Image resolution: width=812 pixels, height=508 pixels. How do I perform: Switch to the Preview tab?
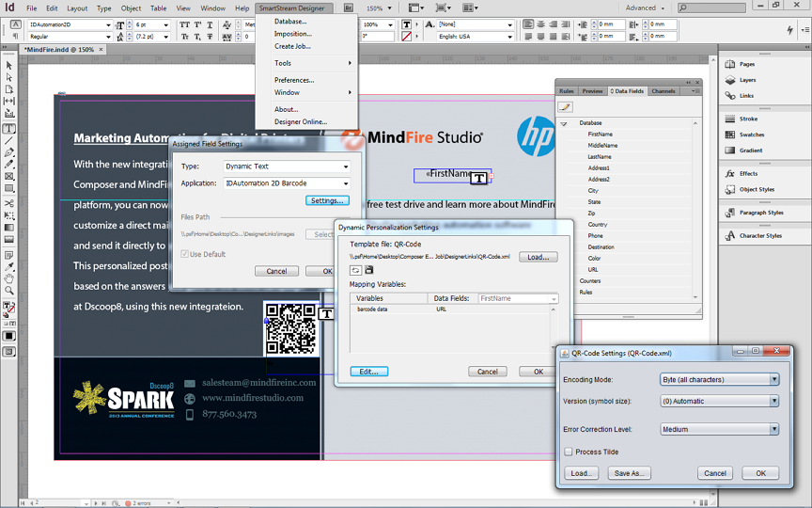592,91
